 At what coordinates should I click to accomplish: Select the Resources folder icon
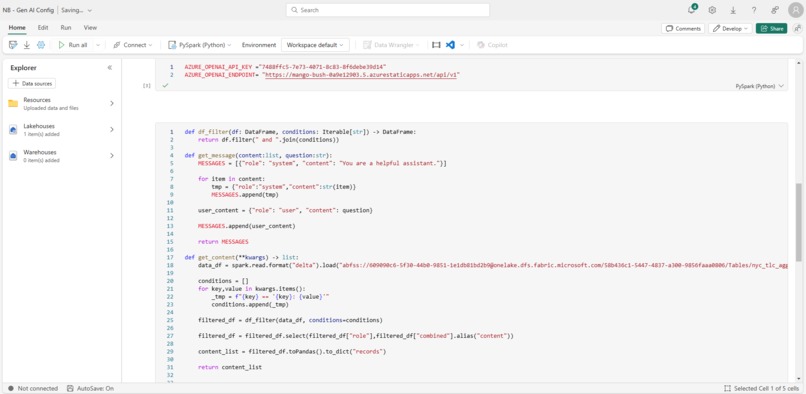(13, 103)
